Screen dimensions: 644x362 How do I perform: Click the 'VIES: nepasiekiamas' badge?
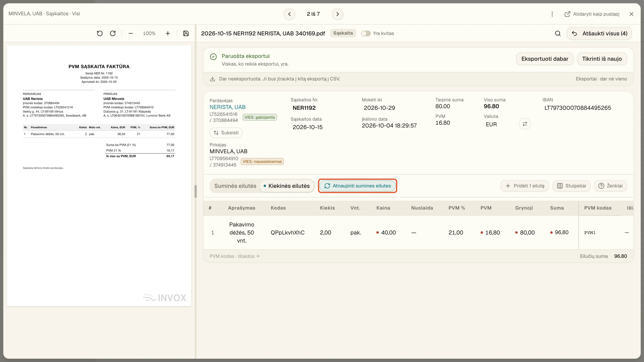(262, 161)
